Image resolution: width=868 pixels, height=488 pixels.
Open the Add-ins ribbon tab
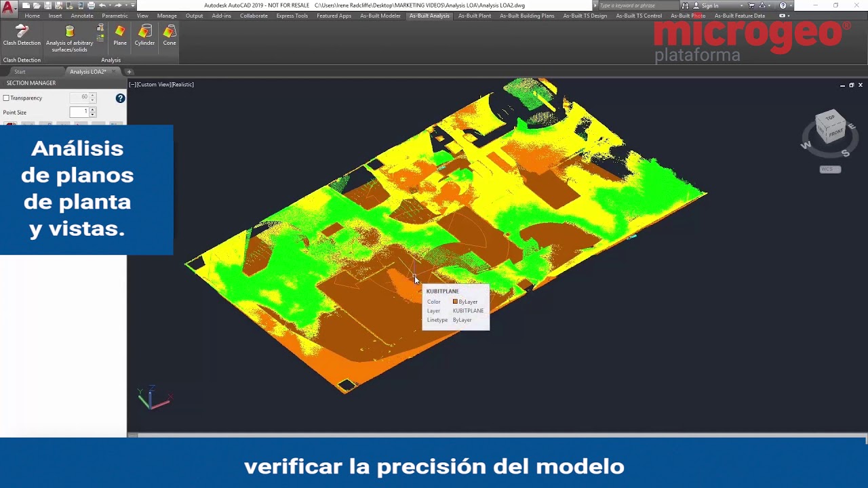[222, 16]
